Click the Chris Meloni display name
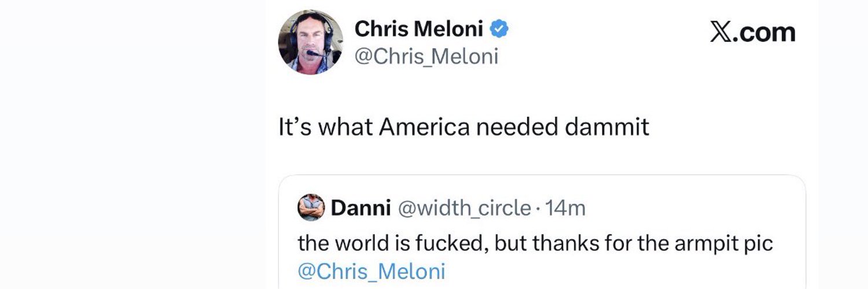868x289 pixels. pos(418,28)
